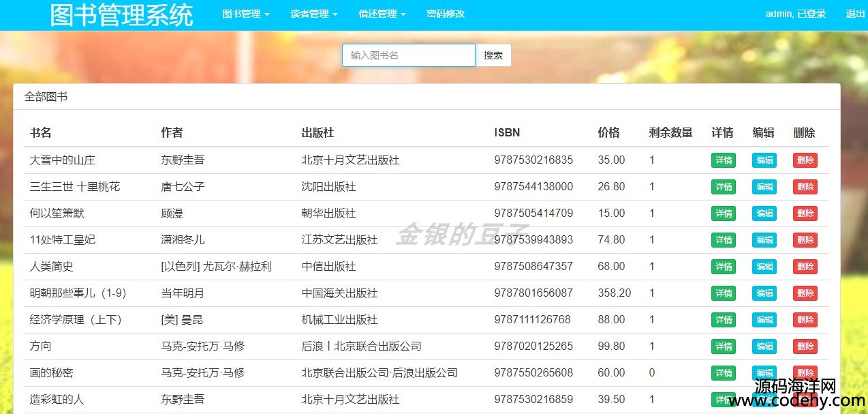This screenshot has height=414, width=868.
Task: Click the publisher 后浪丨北京联合出版公司
Action: 362,346
